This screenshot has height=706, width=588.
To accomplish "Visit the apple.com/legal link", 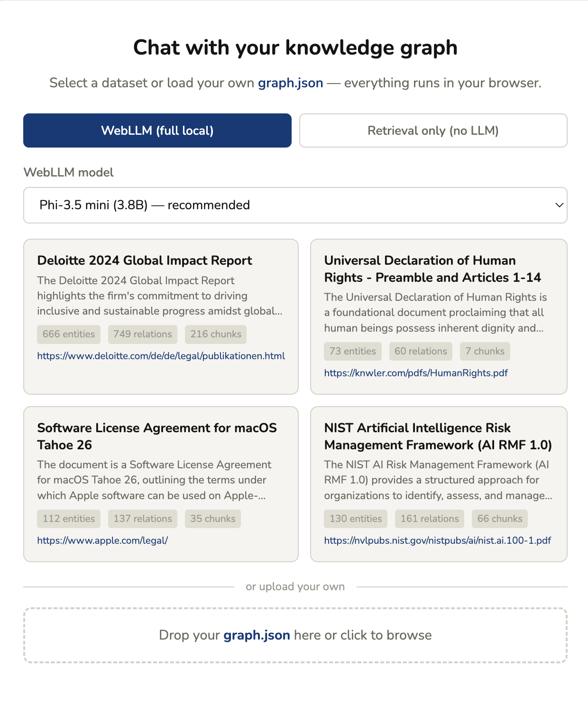I will tap(102, 540).
